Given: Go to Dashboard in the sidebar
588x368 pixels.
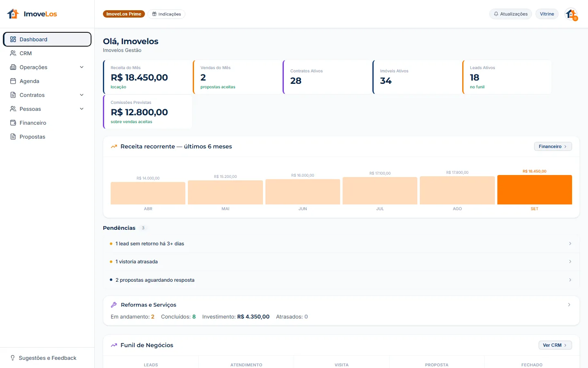Looking at the screenshot, I should pos(47,39).
